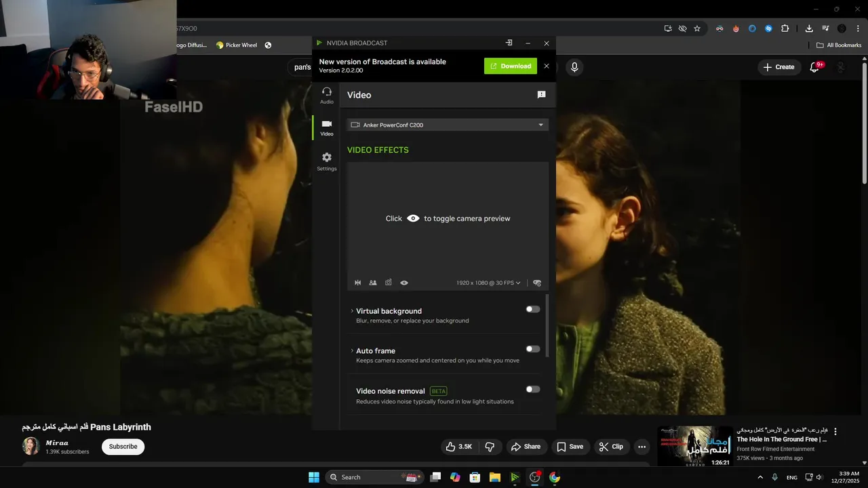This screenshot has width=868, height=488.
Task: Bookmark the page with the star icon
Action: point(697,28)
